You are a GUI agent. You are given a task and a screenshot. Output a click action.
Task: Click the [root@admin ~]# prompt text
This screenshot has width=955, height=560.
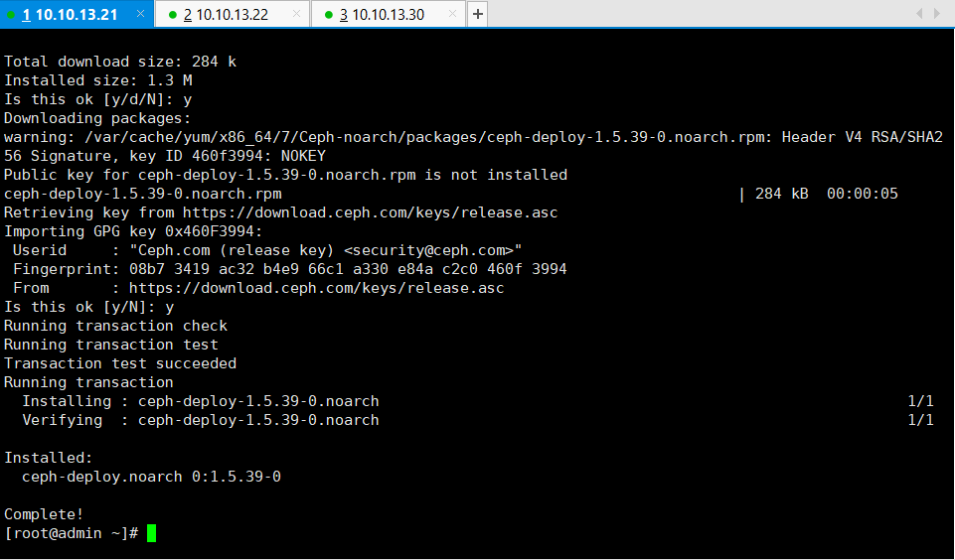pos(72,533)
